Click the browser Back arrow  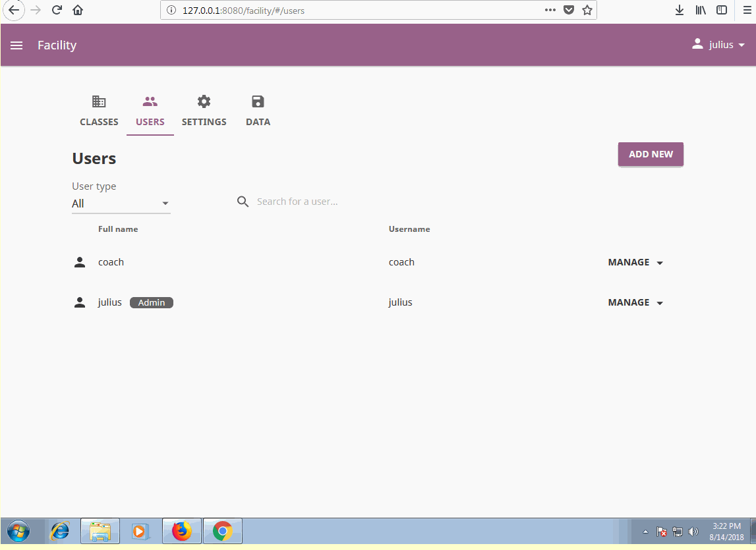(x=13, y=10)
